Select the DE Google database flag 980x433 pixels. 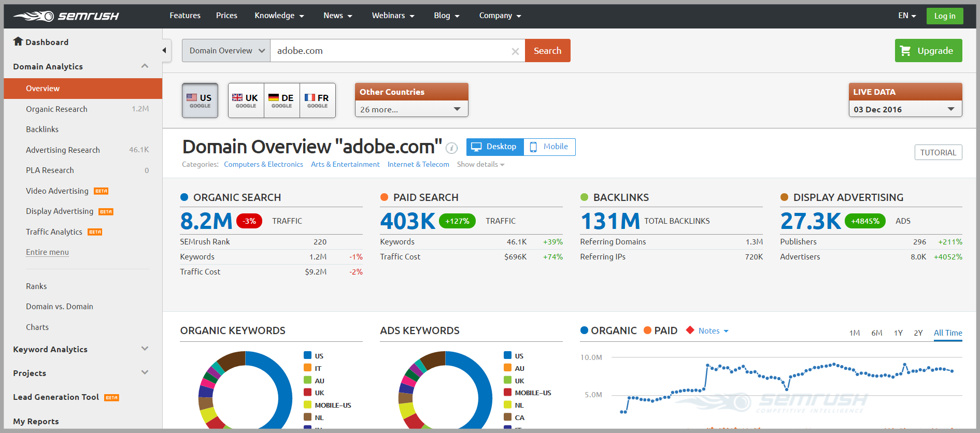pos(282,100)
